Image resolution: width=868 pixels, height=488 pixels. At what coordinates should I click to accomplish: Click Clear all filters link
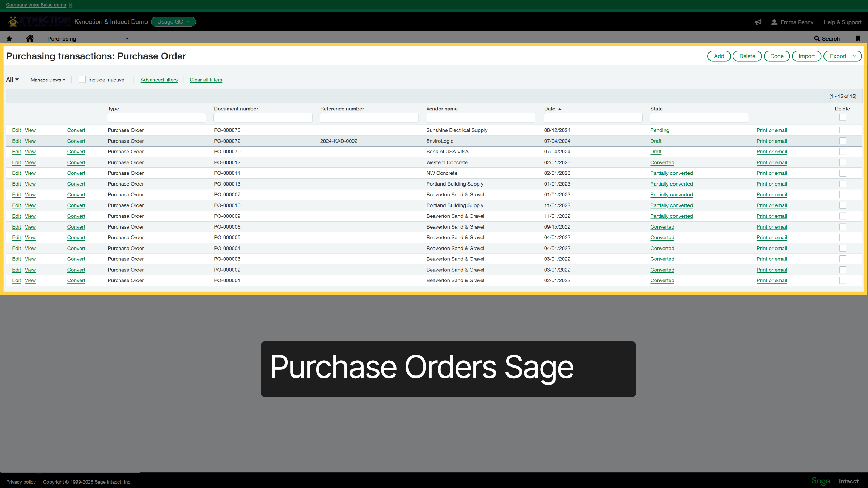coord(206,80)
